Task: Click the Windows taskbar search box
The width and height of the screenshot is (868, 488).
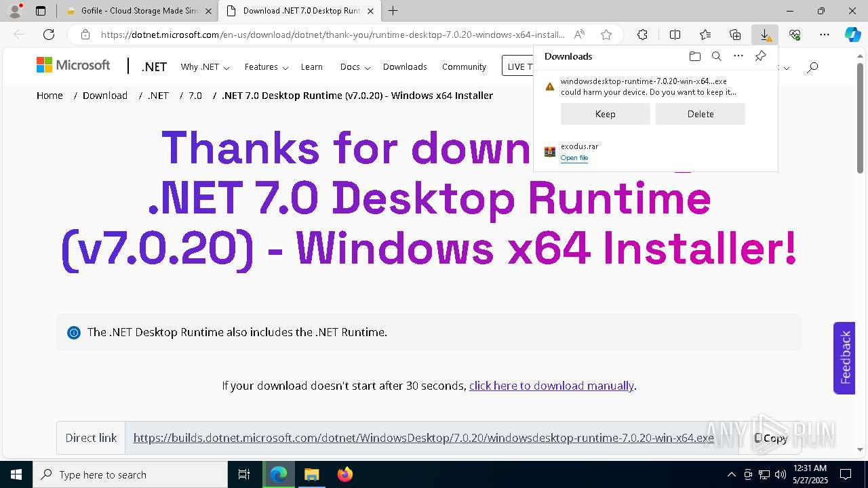Action: pos(130,474)
